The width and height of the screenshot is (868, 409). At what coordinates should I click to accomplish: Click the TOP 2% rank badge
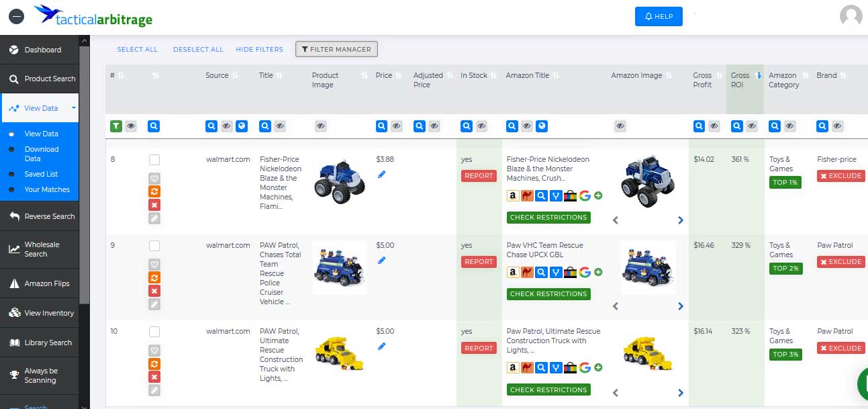785,268
